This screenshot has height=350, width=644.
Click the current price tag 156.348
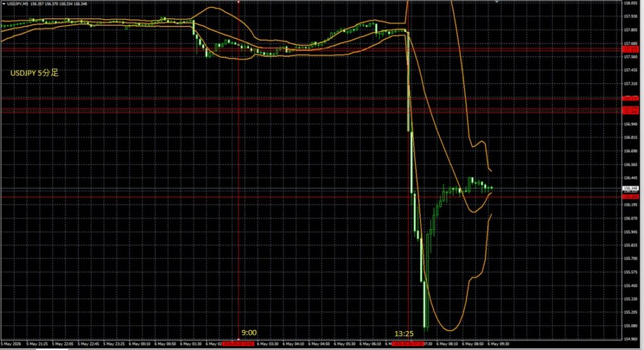point(630,188)
